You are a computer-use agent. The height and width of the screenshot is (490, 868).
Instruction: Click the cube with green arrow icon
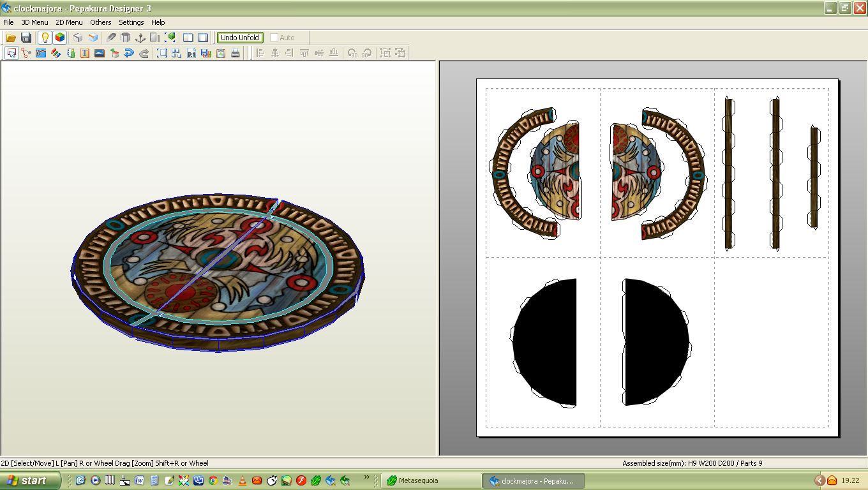pos(114,53)
